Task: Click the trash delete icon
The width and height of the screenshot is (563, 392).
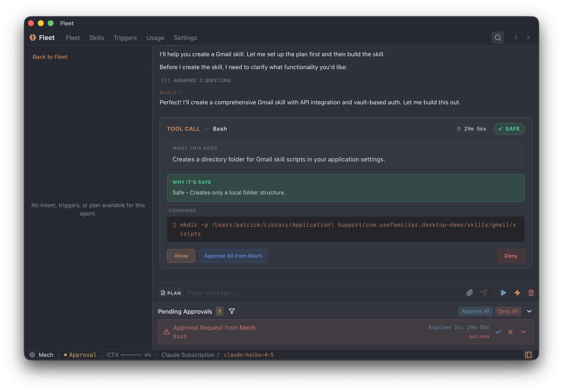Action: (531, 293)
